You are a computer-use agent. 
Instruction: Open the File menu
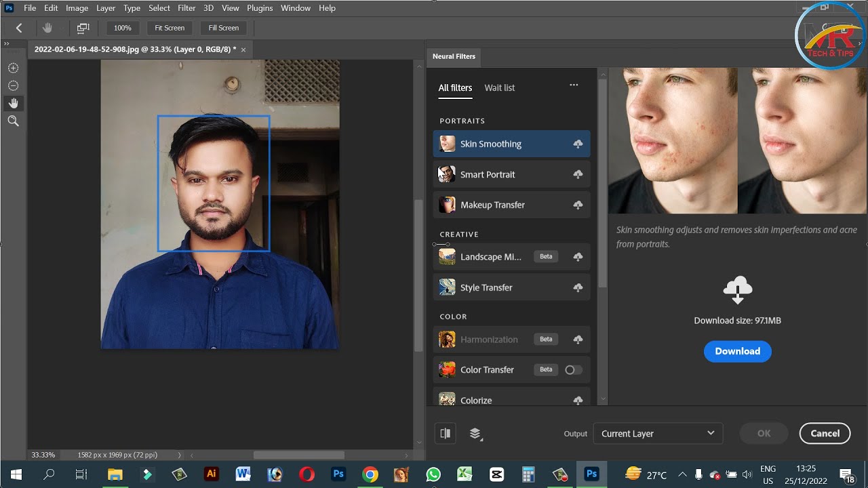point(30,8)
